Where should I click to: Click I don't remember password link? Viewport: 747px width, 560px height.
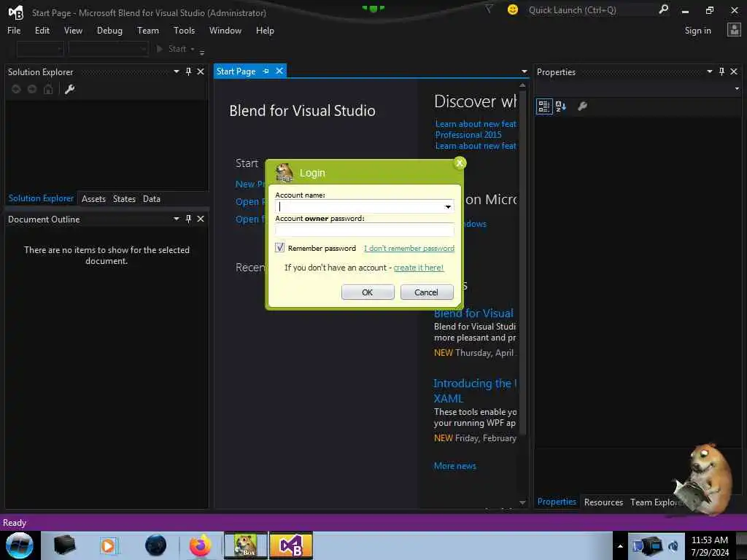coord(409,248)
